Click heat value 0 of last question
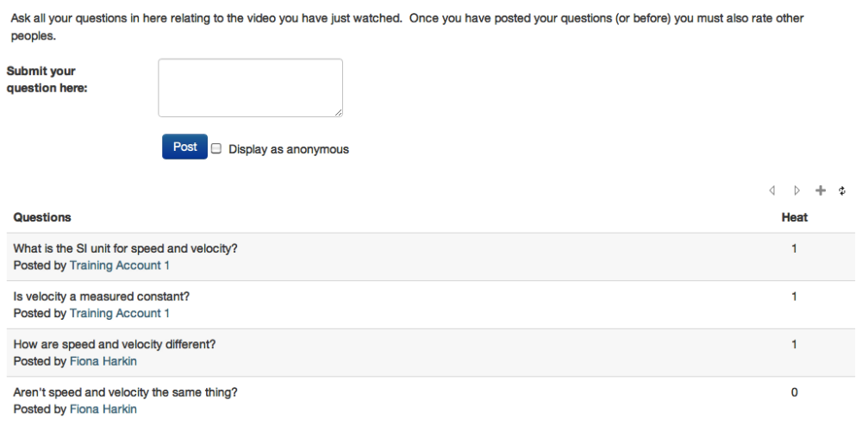Image resolution: width=868 pixels, height=425 pixels. coord(794,392)
